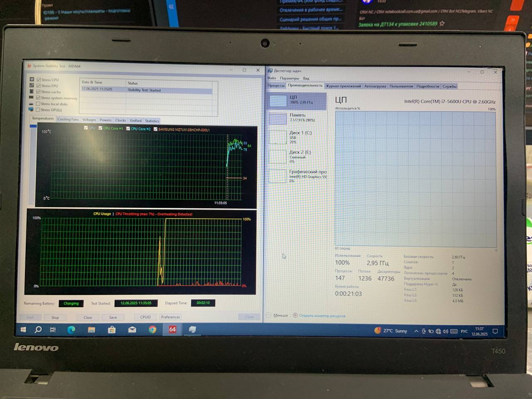Open the Файл menu in Task Manager
Viewport: 532px width, 399px height.
(x=272, y=78)
